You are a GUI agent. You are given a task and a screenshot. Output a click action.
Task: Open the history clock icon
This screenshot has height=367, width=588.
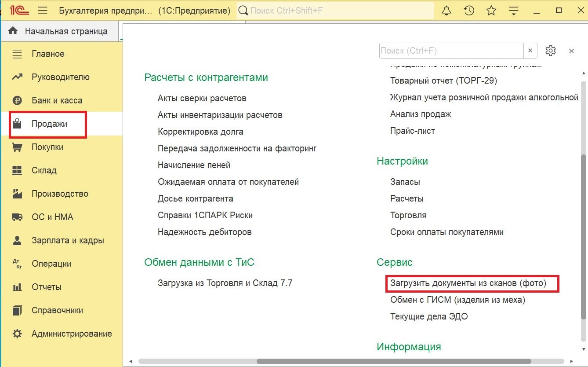pyautogui.click(x=469, y=10)
